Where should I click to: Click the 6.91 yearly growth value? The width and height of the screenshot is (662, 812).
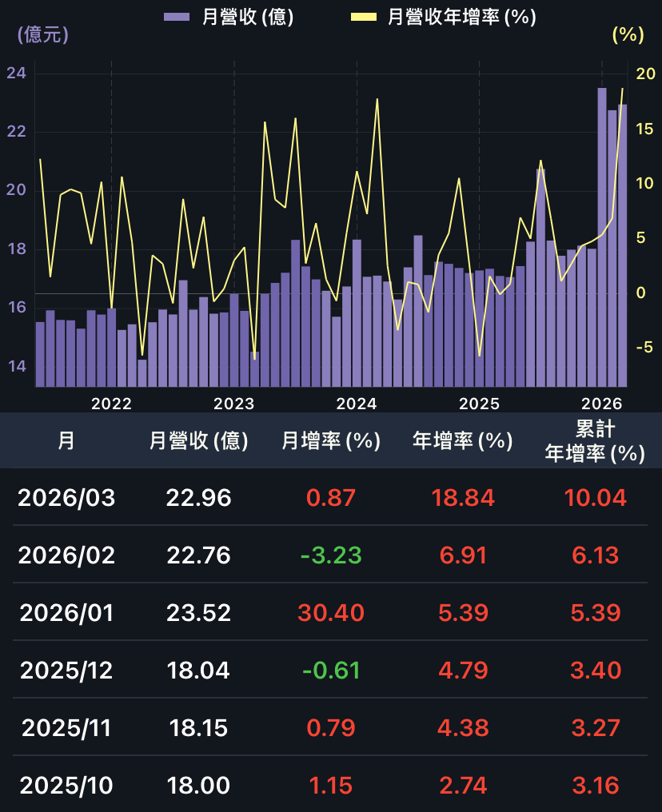point(463,555)
